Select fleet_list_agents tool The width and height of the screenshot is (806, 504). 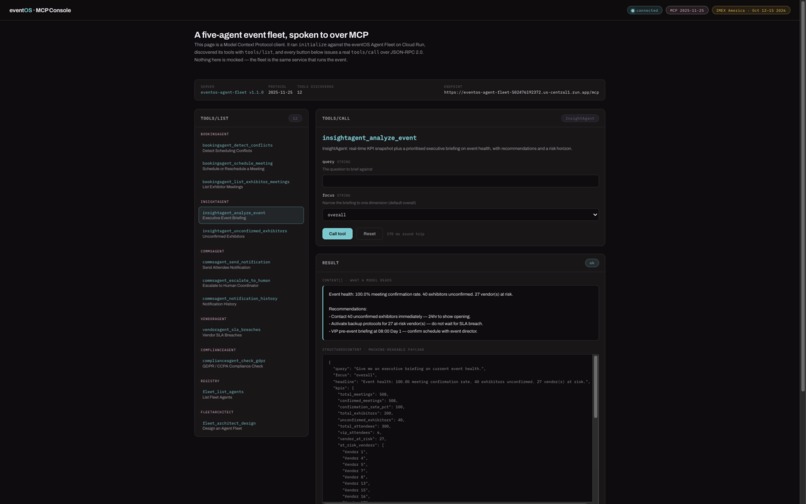tap(251, 394)
